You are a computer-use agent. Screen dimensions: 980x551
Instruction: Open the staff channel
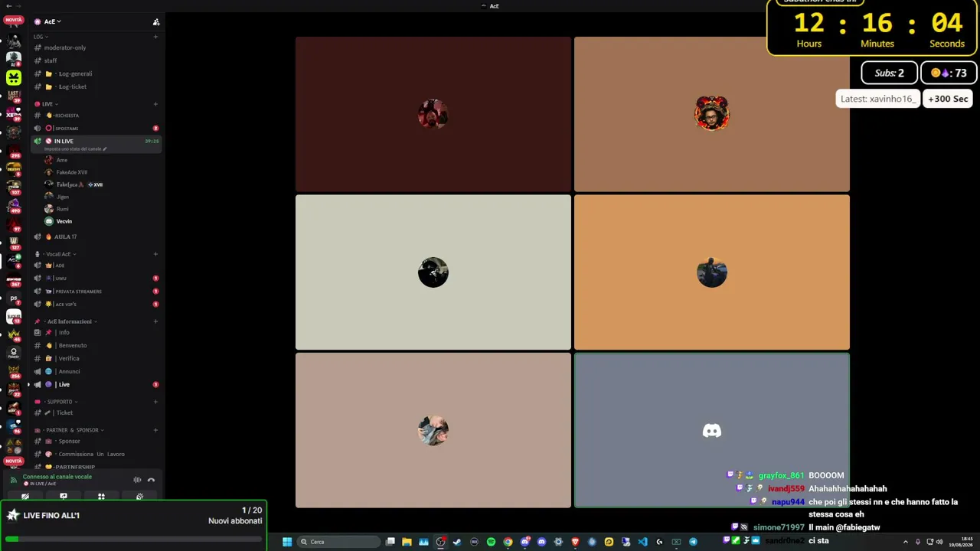(96, 60)
